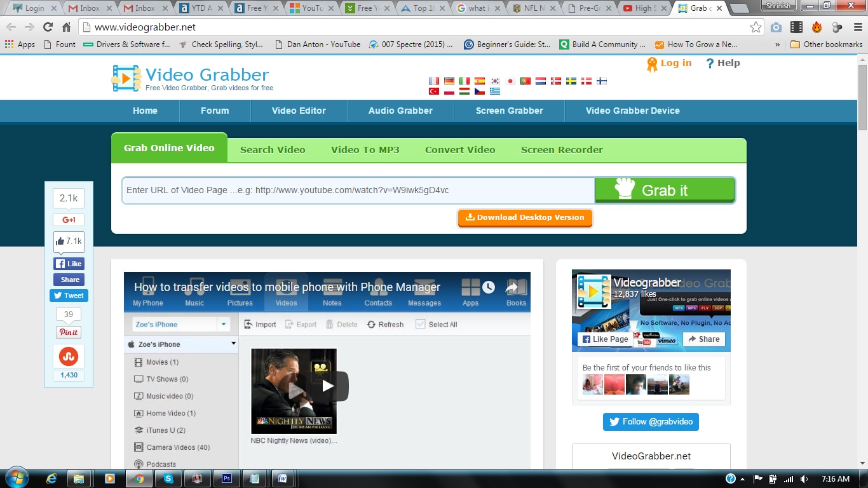Select the Japanese flag language icon
The image size is (868, 488).
[510, 81]
